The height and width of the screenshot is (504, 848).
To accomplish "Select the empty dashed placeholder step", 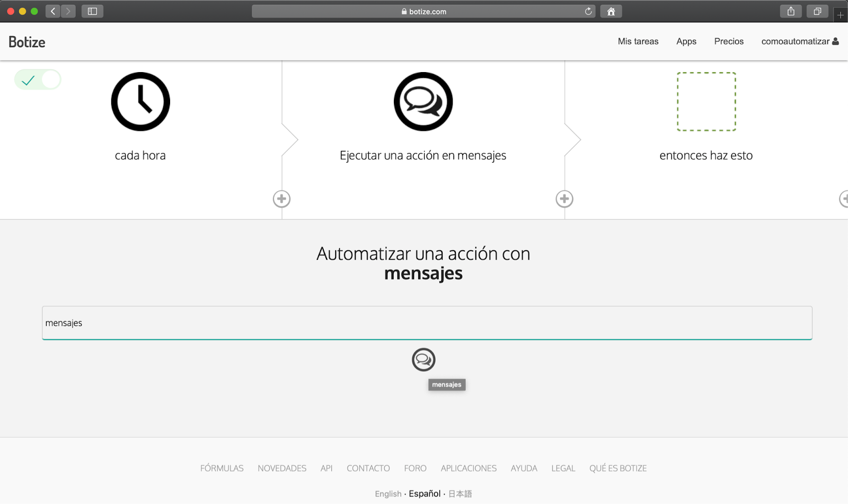I will click(706, 102).
